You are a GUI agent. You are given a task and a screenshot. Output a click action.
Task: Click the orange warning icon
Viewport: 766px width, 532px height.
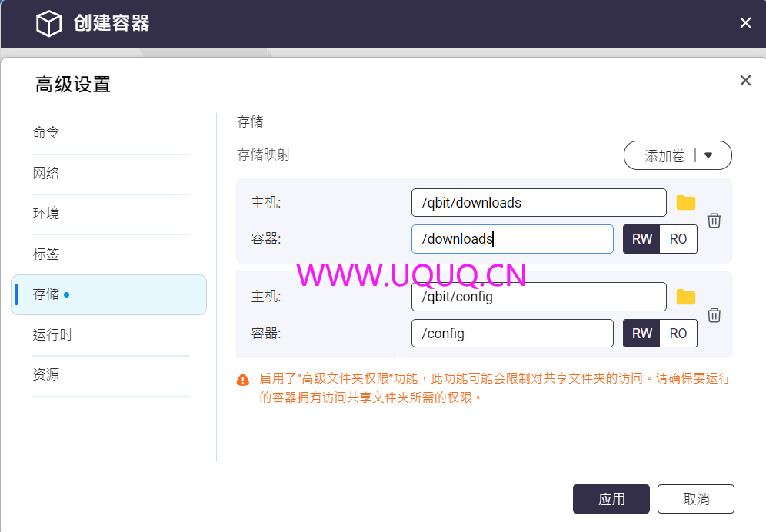[x=243, y=380]
